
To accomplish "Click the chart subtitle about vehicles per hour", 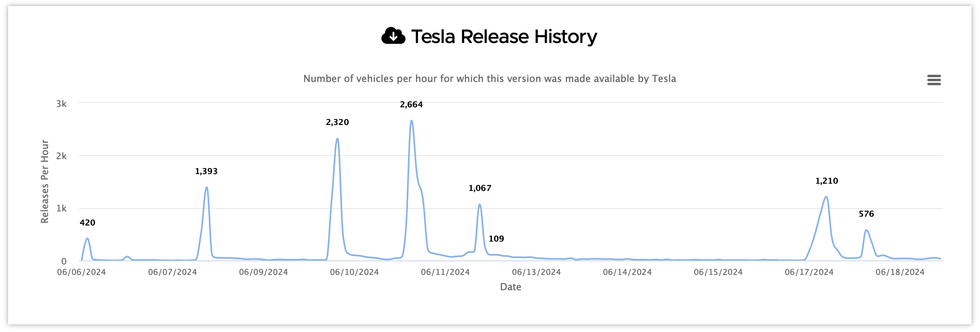I will pyautogui.click(x=490, y=78).
